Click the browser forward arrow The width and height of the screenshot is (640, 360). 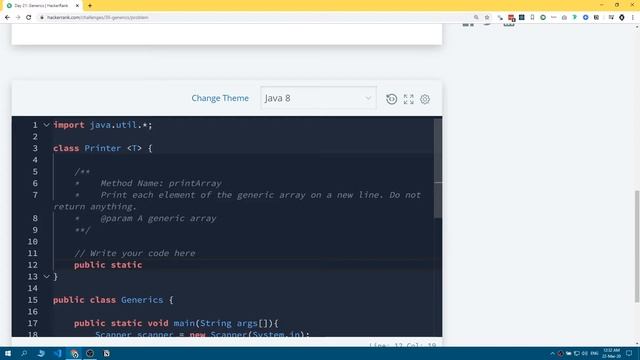[18, 18]
